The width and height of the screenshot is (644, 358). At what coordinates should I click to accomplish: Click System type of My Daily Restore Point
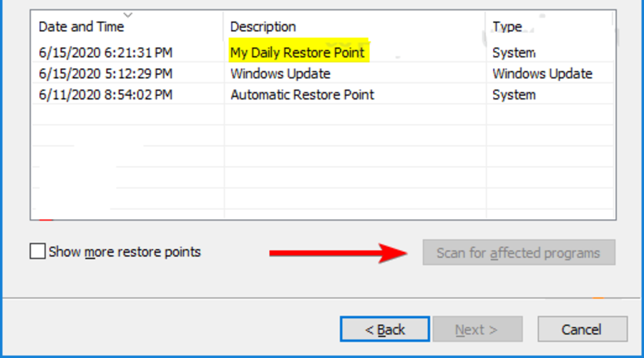514,52
